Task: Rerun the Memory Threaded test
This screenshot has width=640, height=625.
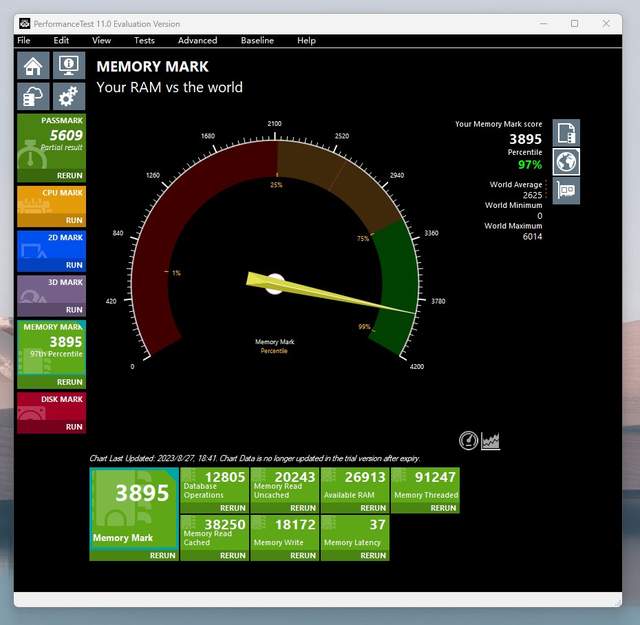Action: 425,508
